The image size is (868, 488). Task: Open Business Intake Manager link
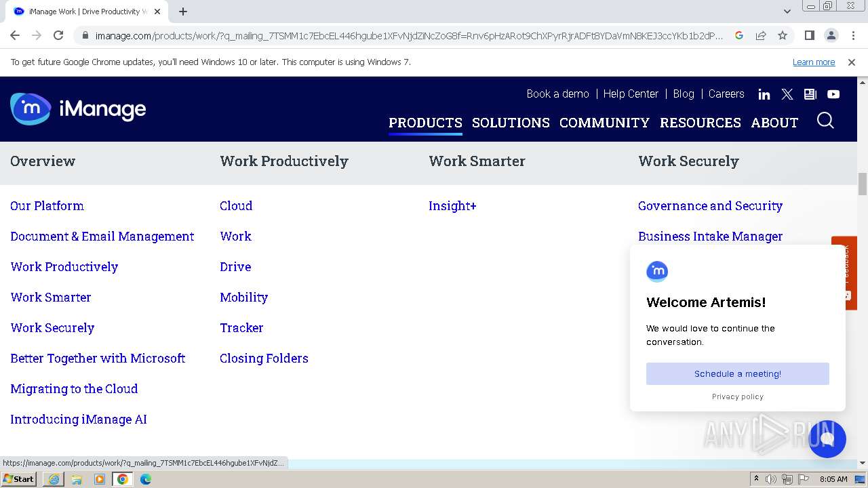(x=710, y=237)
